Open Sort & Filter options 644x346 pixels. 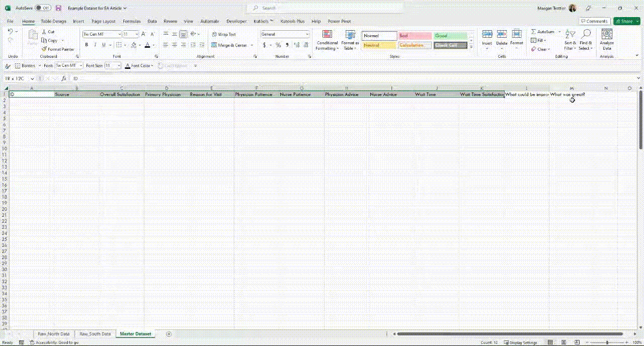pyautogui.click(x=570, y=40)
